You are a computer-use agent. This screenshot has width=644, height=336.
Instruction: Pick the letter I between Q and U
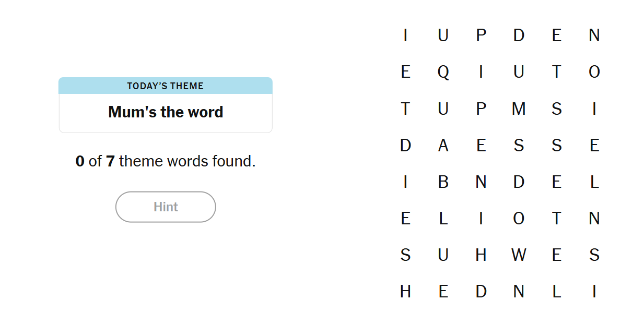pyautogui.click(x=481, y=72)
